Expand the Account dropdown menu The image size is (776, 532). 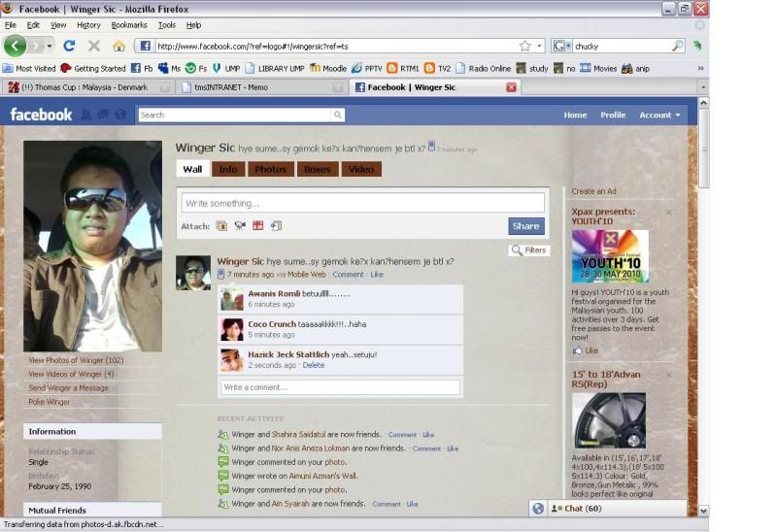point(659,115)
